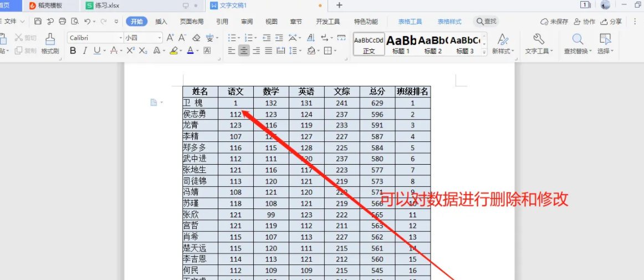Toggle Bold formatting

[x=73, y=50]
